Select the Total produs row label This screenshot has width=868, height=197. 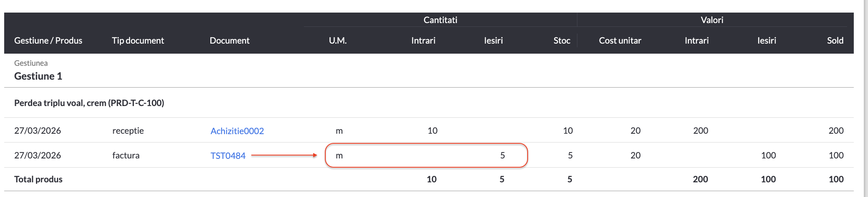(38, 179)
